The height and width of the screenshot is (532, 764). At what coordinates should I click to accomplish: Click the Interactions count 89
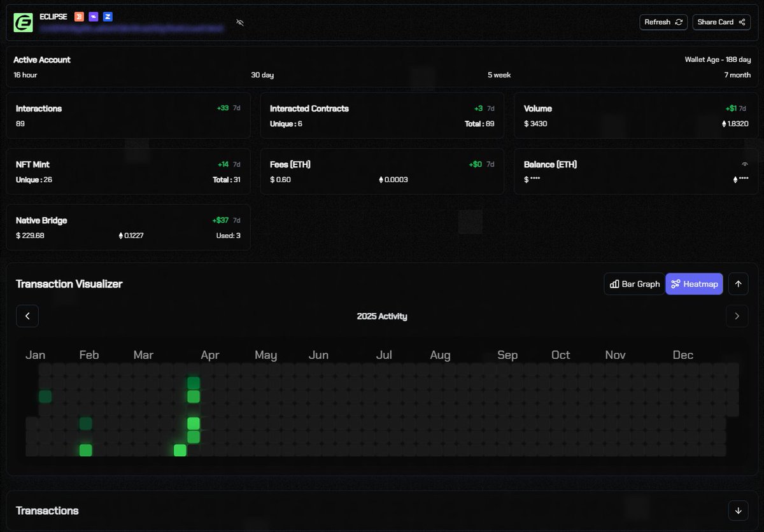click(x=20, y=123)
